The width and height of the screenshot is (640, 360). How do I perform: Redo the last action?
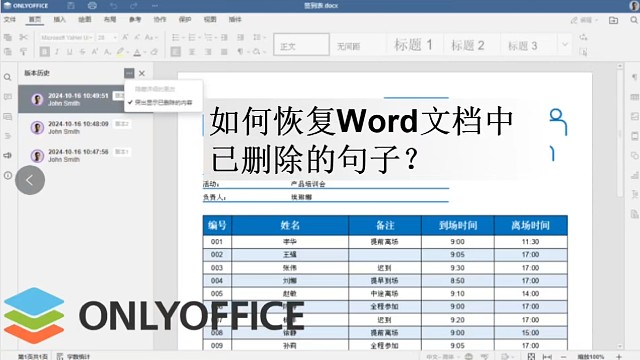point(134,6)
